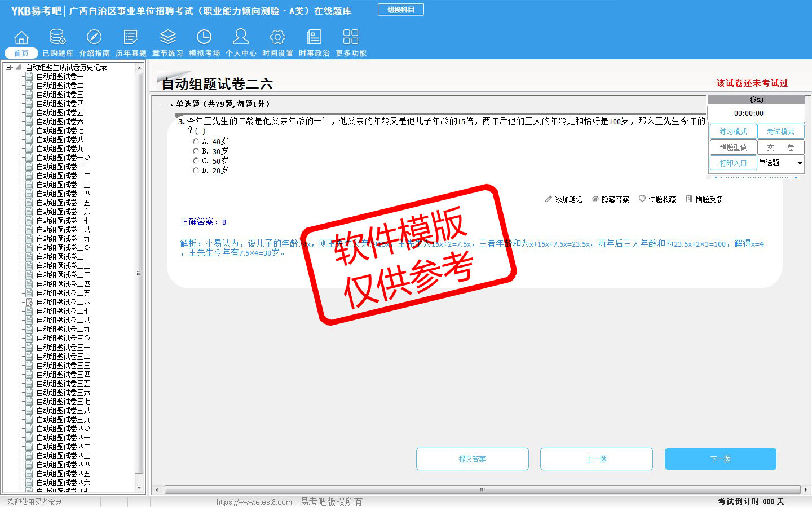Switch to 考试模式 exam mode

780,132
